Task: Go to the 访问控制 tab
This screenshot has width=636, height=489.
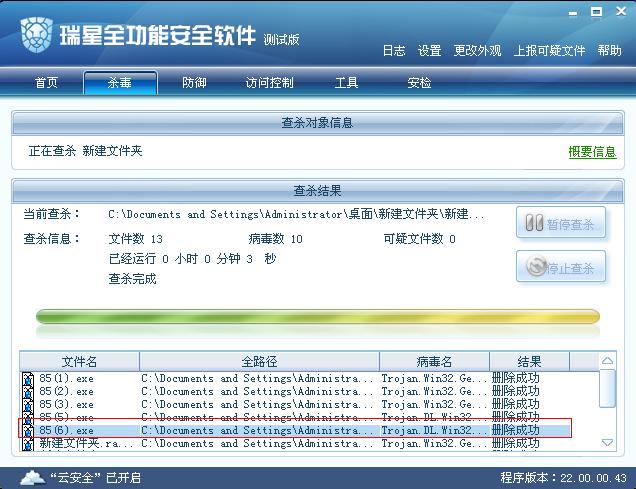Action: [x=269, y=83]
